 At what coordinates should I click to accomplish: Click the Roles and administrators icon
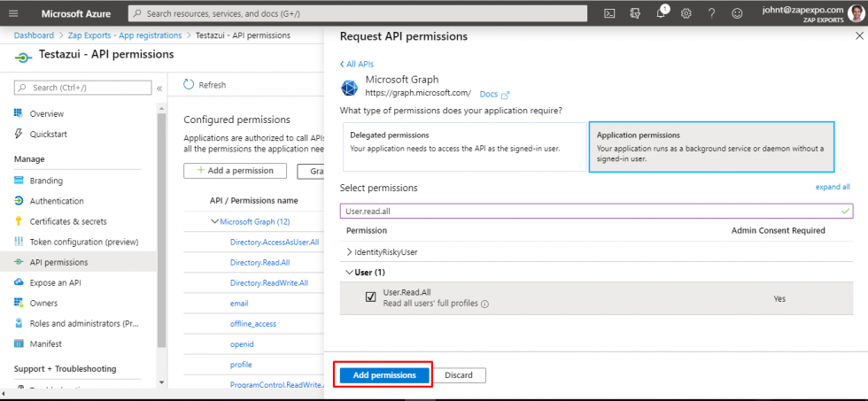[19, 323]
